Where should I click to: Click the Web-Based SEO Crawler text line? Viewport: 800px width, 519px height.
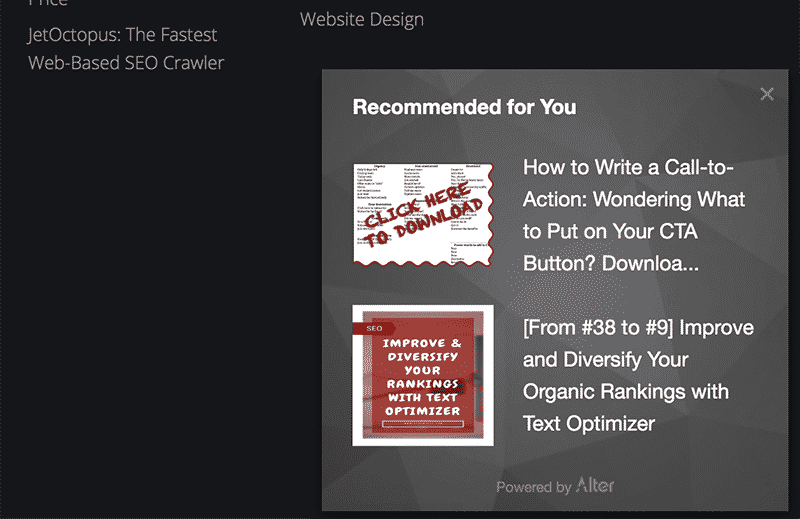click(x=126, y=63)
